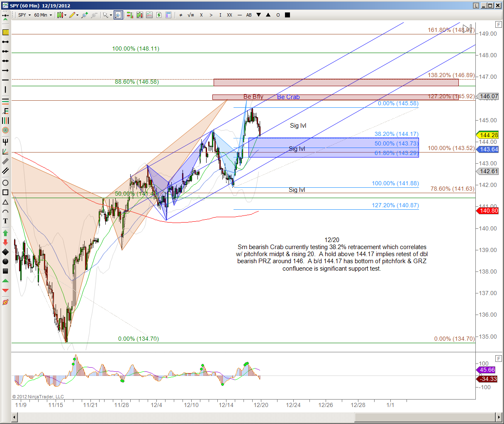
Task: Click the remove drawing objects icon
Action: click(5, 302)
